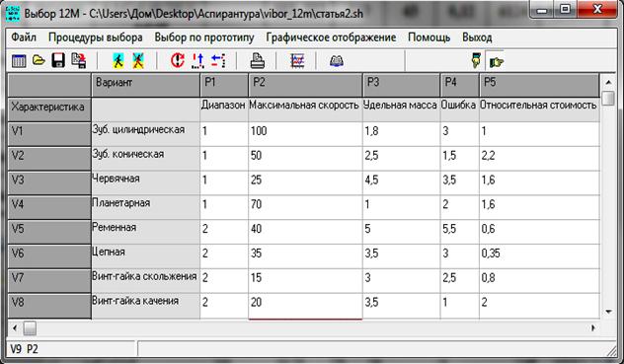Select row header V3
Viewport: 624px width, 364px height.
click(49, 183)
